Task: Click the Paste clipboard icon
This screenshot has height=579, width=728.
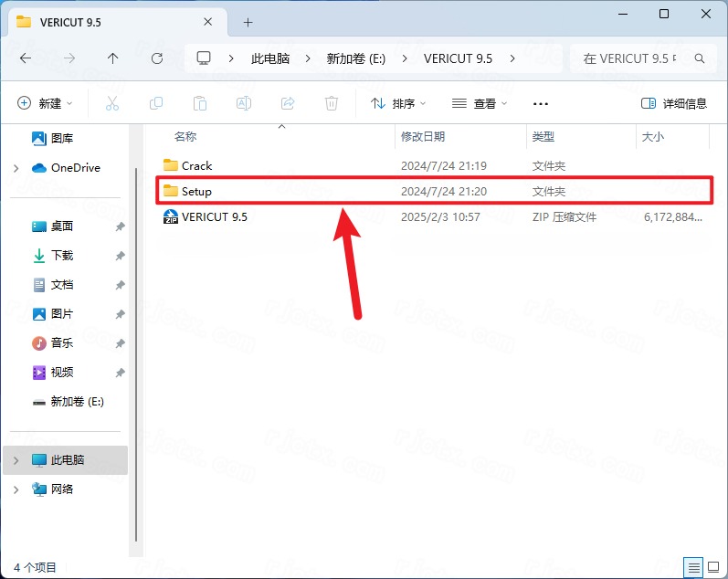Action: pyautogui.click(x=200, y=103)
